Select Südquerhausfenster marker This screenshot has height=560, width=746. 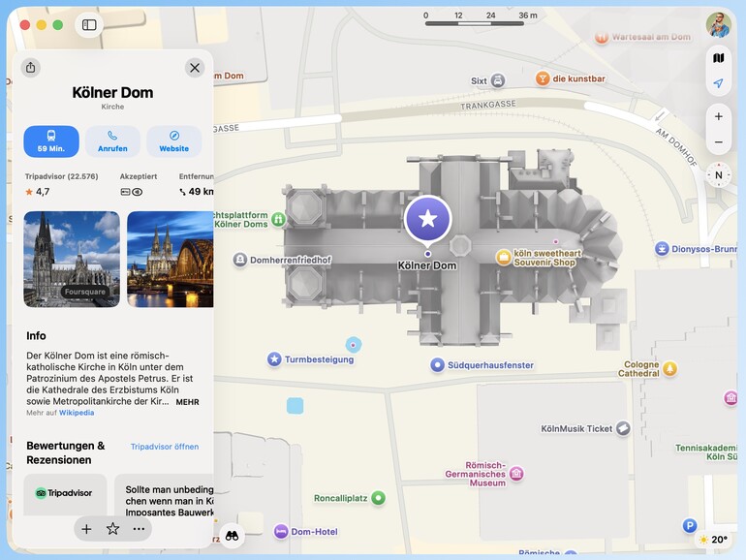(x=437, y=365)
